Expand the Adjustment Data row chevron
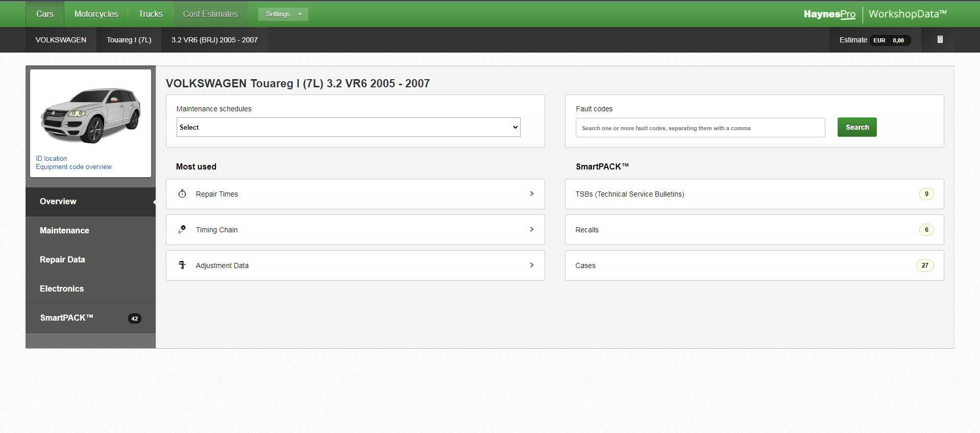Image resolution: width=980 pixels, height=433 pixels. [531, 265]
